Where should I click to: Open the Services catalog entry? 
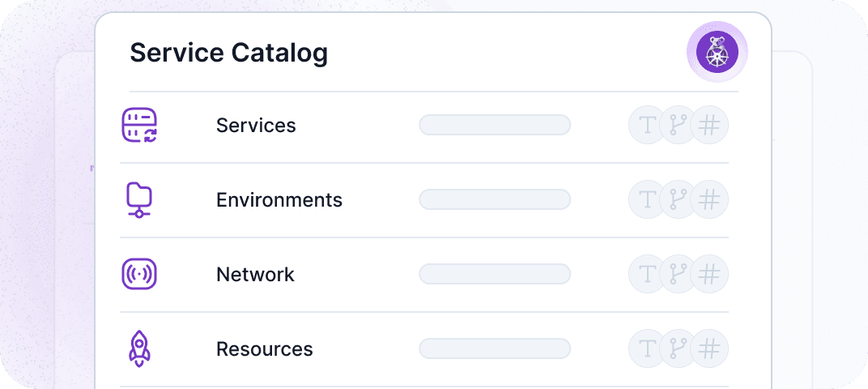[256, 126]
